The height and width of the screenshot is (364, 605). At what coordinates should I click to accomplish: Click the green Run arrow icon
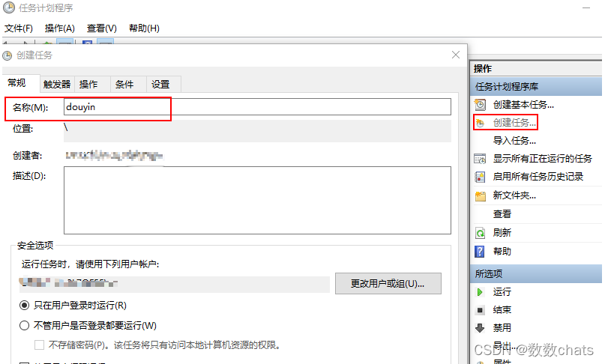click(x=480, y=292)
